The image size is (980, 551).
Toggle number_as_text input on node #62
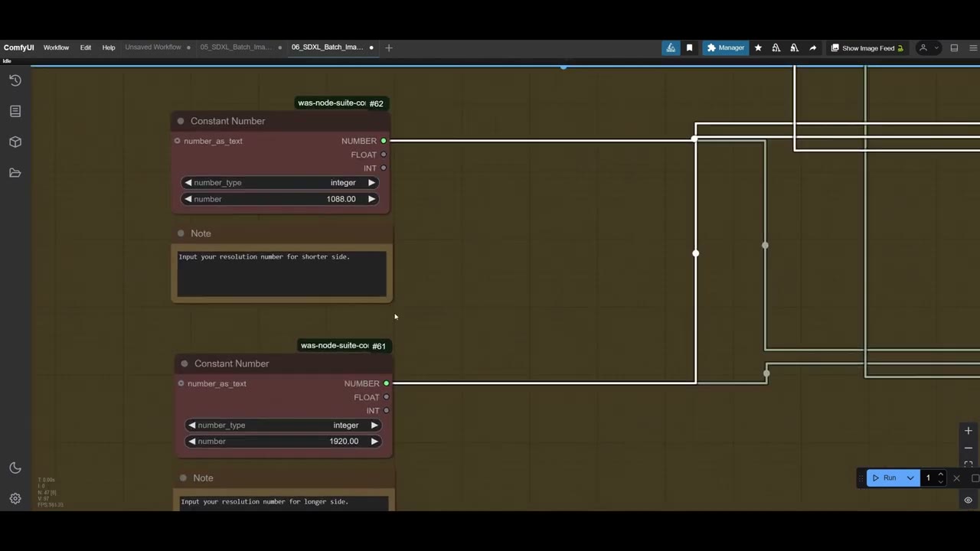pyautogui.click(x=177, y=141)
